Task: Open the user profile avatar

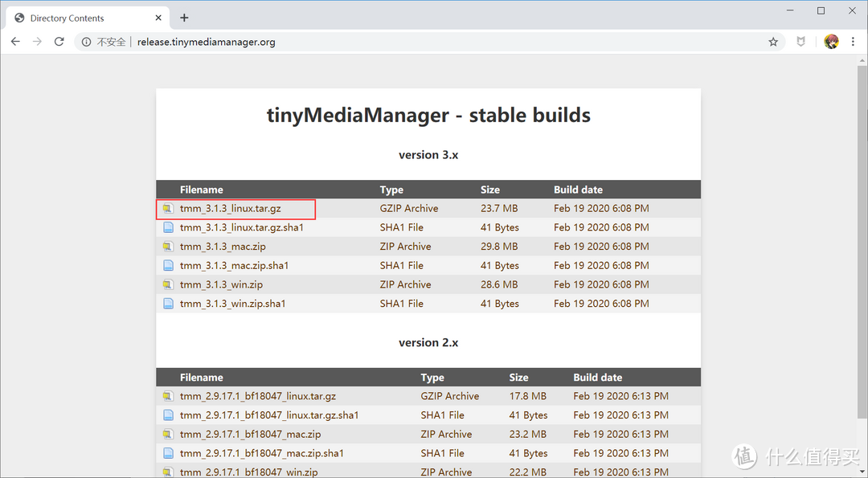Action: [x=831, y=42]
